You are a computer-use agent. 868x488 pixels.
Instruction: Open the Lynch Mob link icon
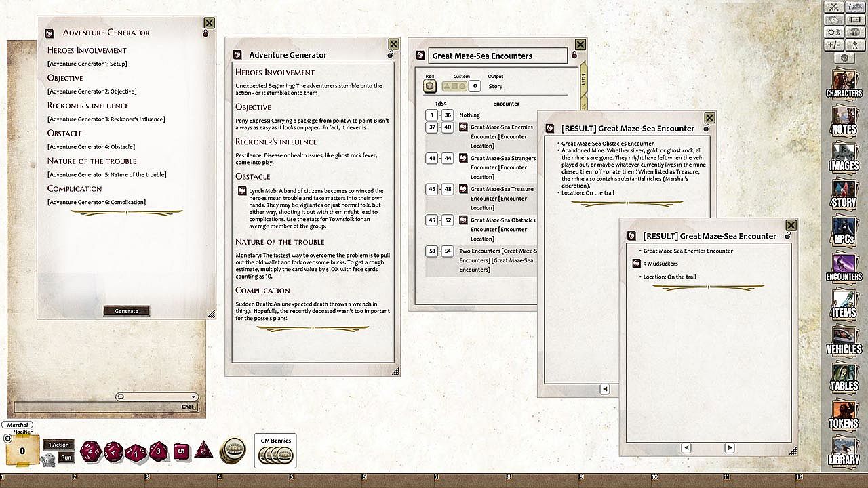242,191
